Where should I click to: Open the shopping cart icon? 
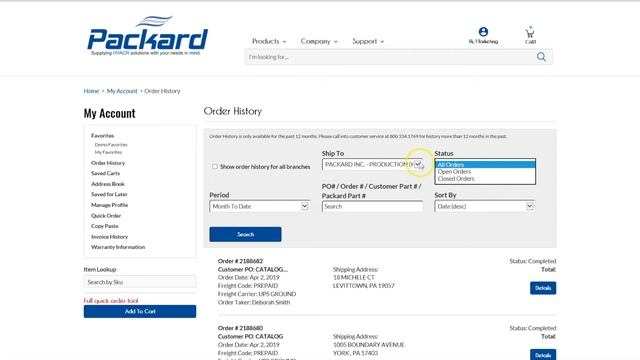pos(530,33)
